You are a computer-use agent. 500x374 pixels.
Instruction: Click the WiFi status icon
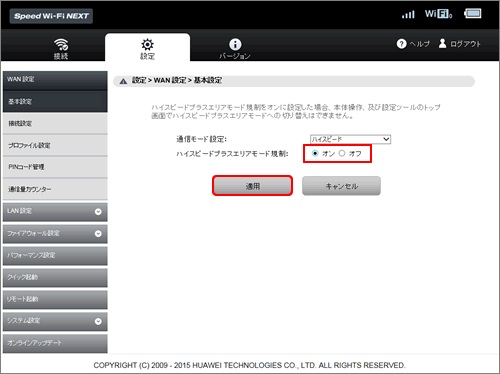click(438, 14)
